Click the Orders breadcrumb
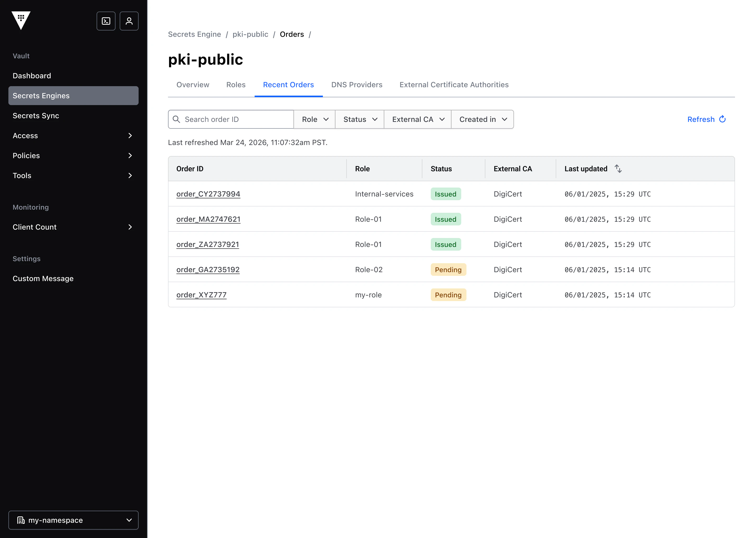 point(292,34)
